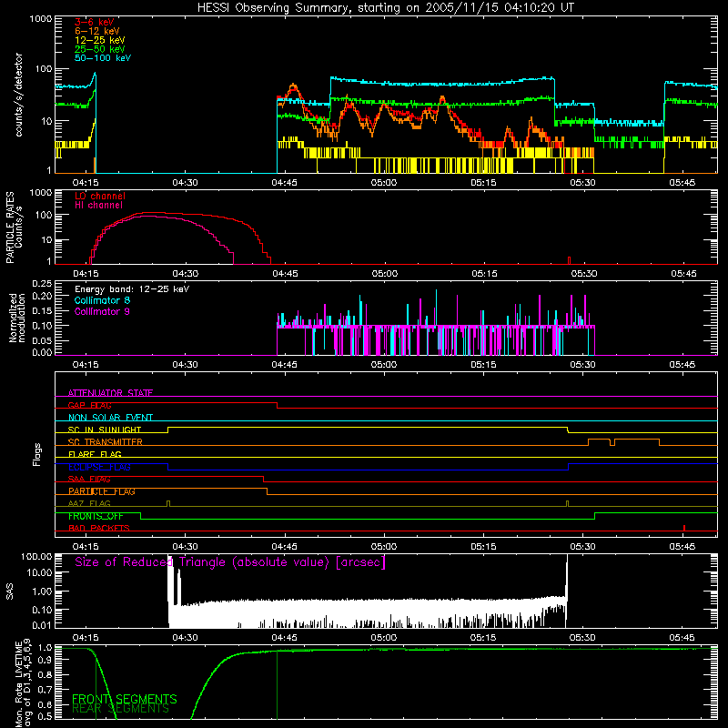This screenshot has width=728, height=728.
Task: Select the "SC_IN_SUNLIGHT" flag label
Action: [x=105, y=430]
